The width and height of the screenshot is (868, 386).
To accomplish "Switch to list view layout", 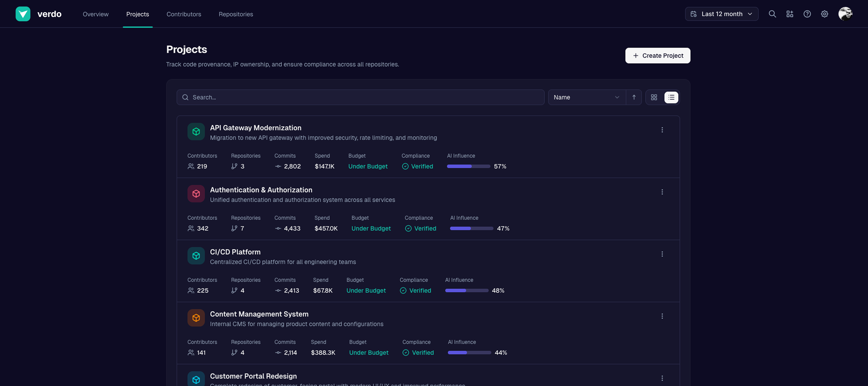I will [671, 97].
